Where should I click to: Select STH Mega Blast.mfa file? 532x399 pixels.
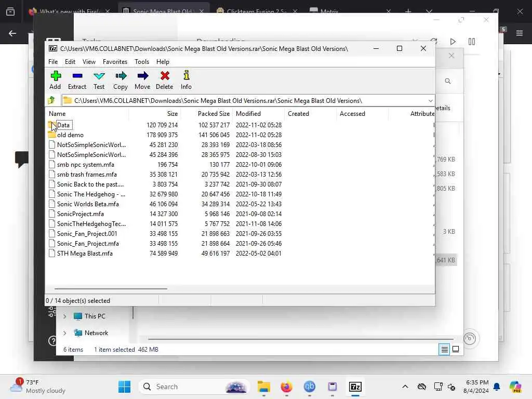[x=85, y=253]
